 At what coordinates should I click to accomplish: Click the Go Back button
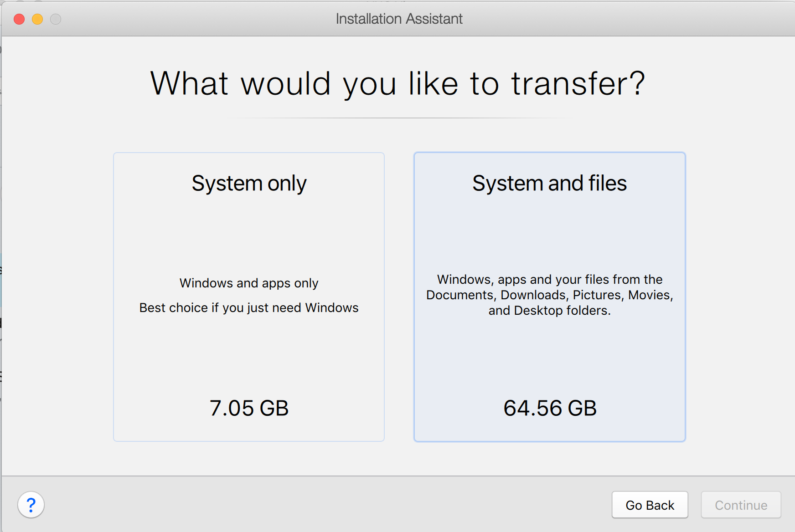(x=650, y=505)
